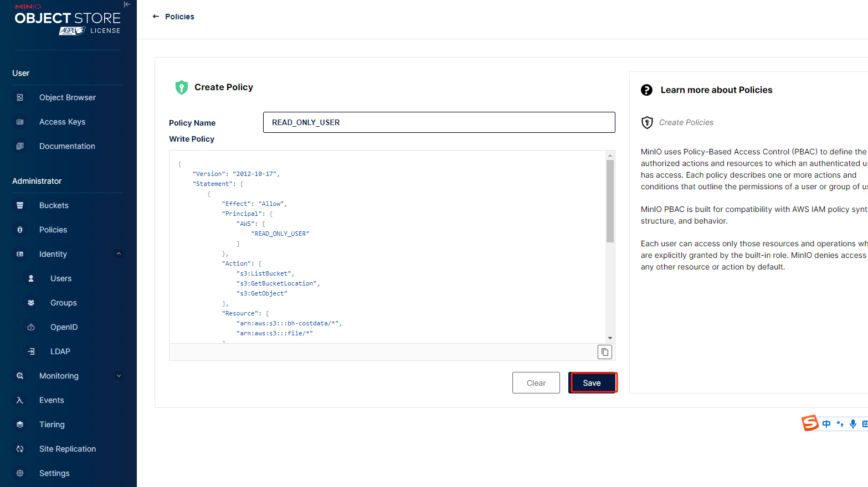Click the Groups icon
This screenshot has width=868, height=487.
[31, 303]
